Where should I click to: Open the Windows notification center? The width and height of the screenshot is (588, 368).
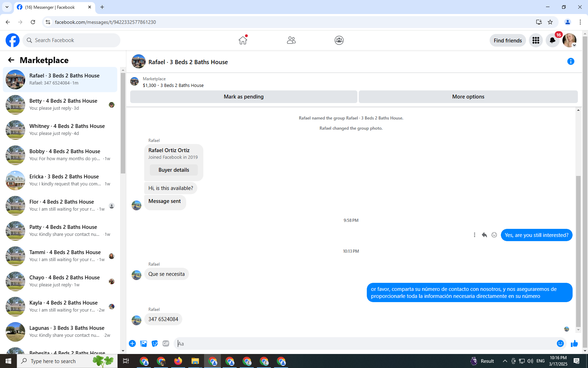577,361
